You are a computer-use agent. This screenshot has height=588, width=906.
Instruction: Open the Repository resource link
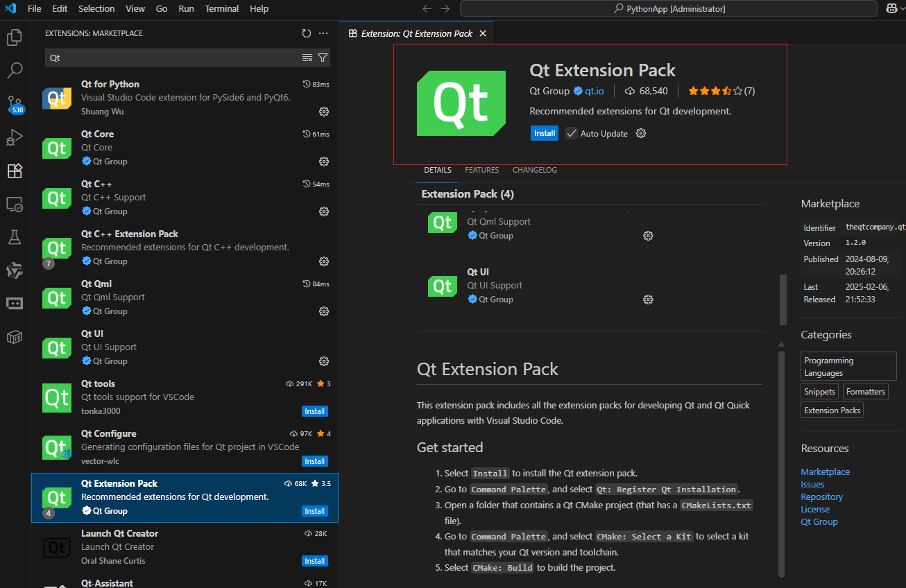click(x=822, y=496)
